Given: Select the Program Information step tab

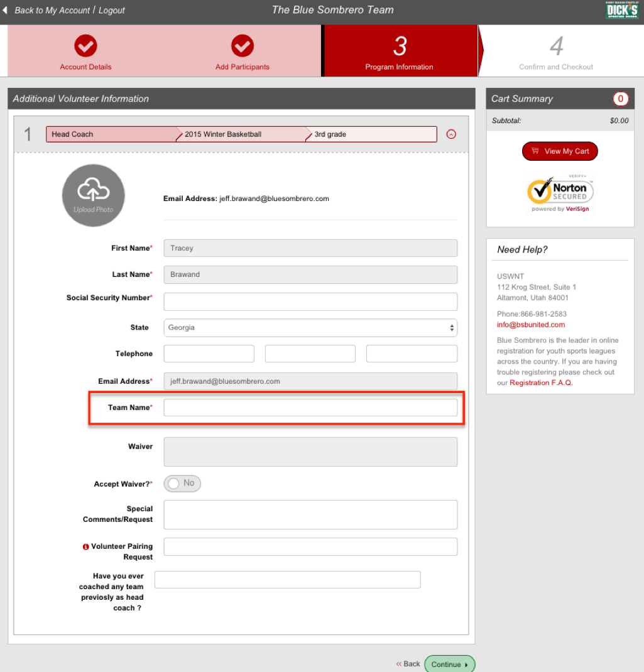Looking at the screenshot, I should [x=400, y=51].
